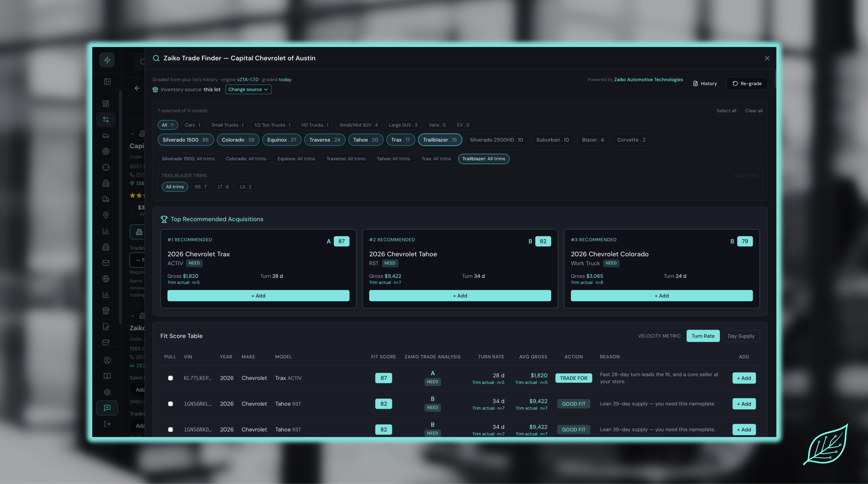The width and height of the screenshot is (868, 484).
Task: Click the Clear all link
Action: [754, 111]
